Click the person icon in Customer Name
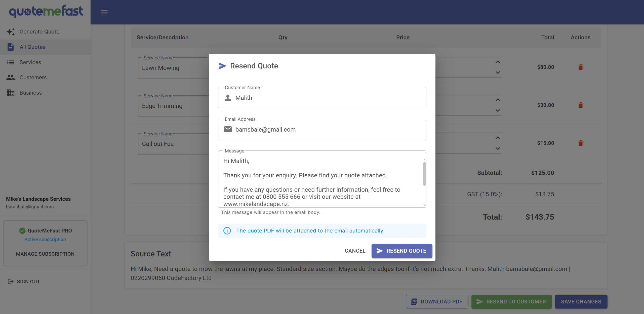This screenshot has width=644, height=314. [228, 98]
